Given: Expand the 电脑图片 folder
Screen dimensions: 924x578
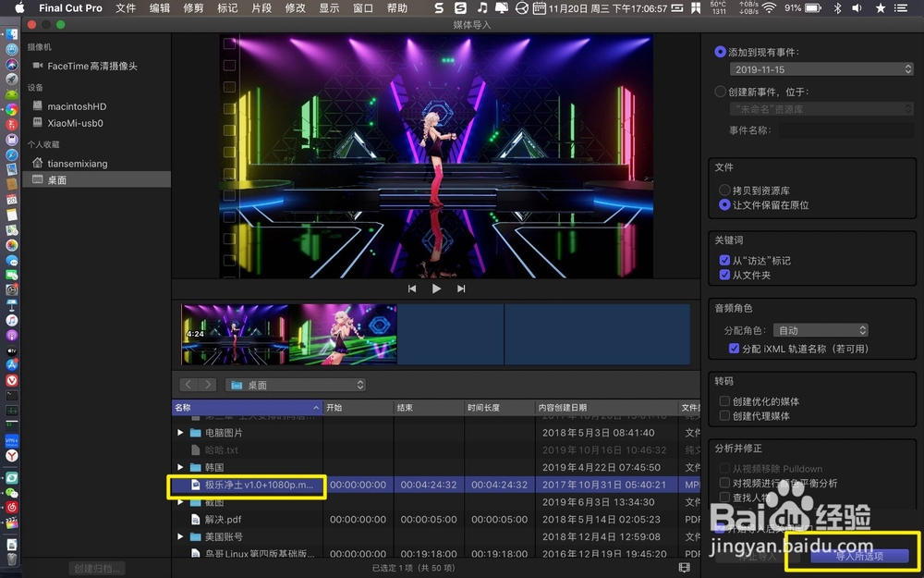Looking at the screenshot, I should [180, 432].
